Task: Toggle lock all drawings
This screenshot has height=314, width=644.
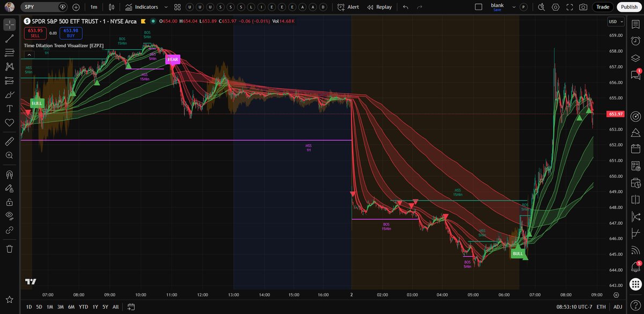Action: point(9,202)
